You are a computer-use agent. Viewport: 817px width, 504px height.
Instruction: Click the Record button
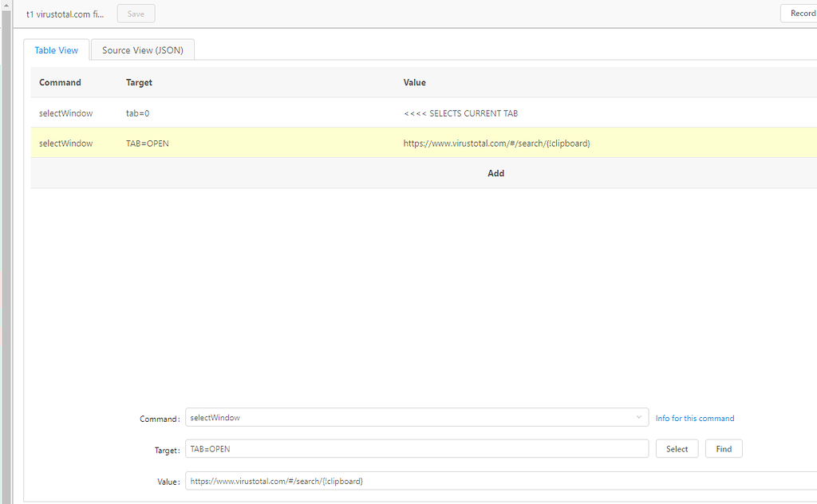click(x=800, y=14)
